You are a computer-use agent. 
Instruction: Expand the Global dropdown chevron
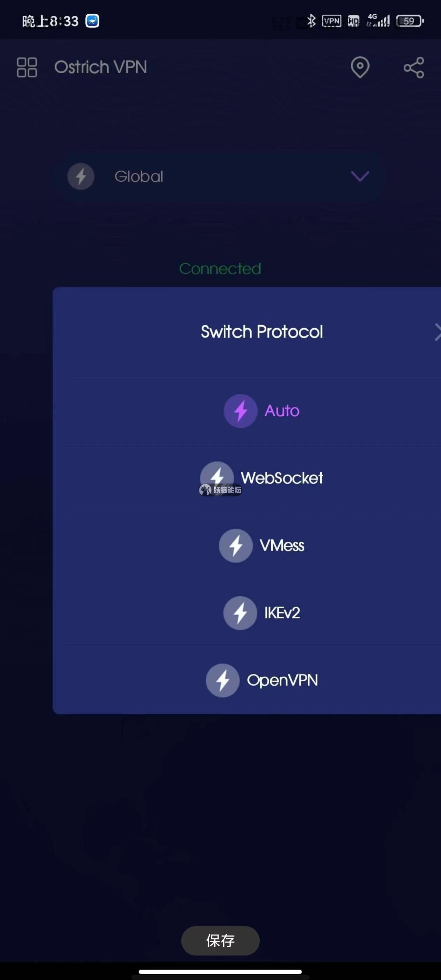point(359,176)
